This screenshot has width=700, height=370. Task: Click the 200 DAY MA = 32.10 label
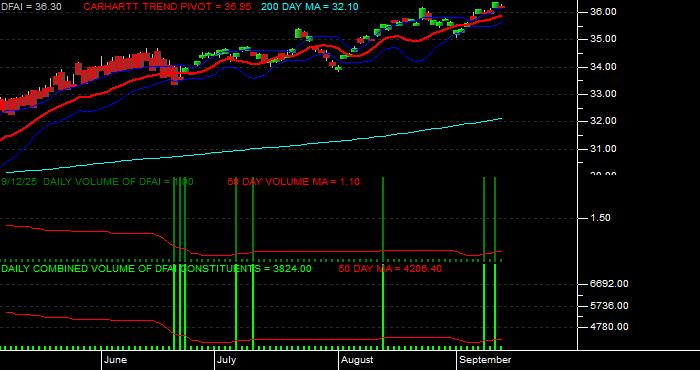coord(309,7)
